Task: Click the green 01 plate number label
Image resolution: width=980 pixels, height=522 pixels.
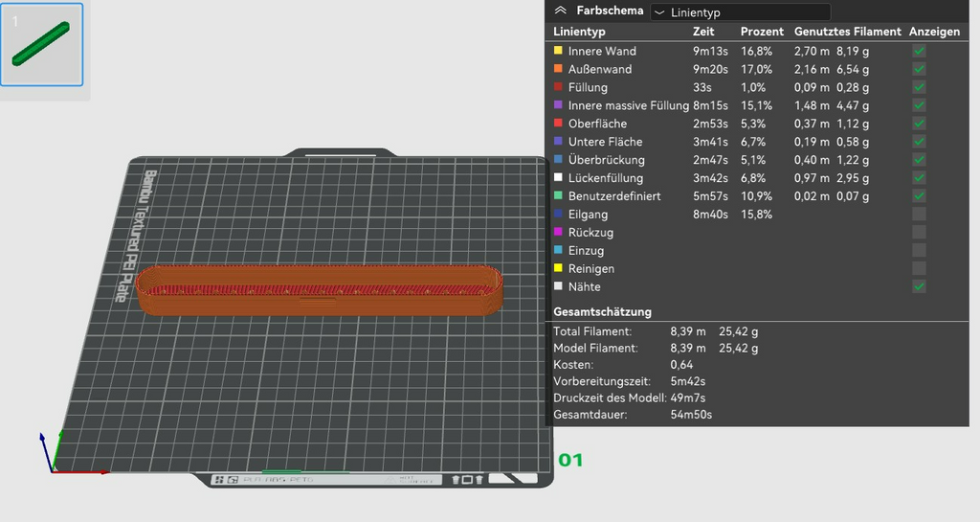Action: click(570, 461)
